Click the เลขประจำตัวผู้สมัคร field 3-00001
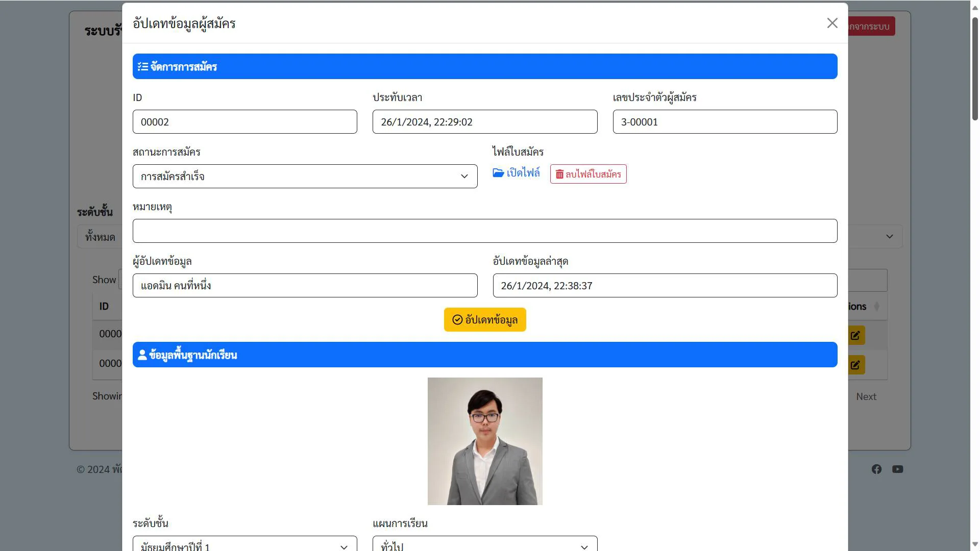The image size is (980, 551). coord(724,122)
